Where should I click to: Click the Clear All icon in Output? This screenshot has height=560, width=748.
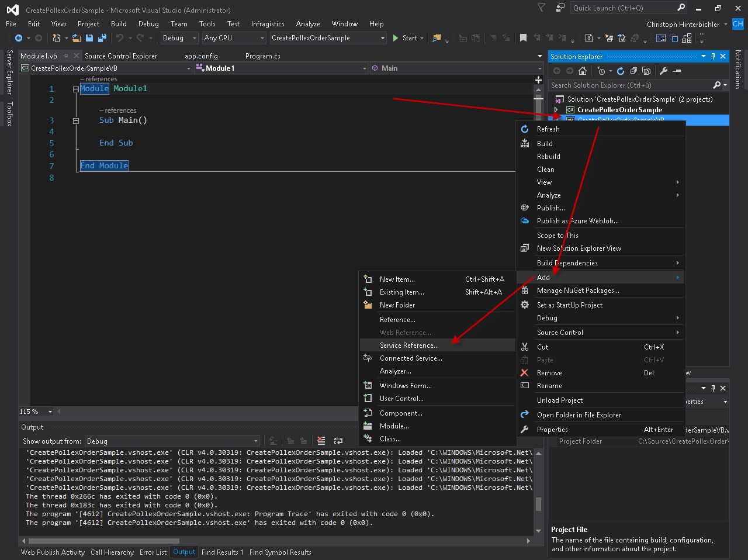[321, 441]
